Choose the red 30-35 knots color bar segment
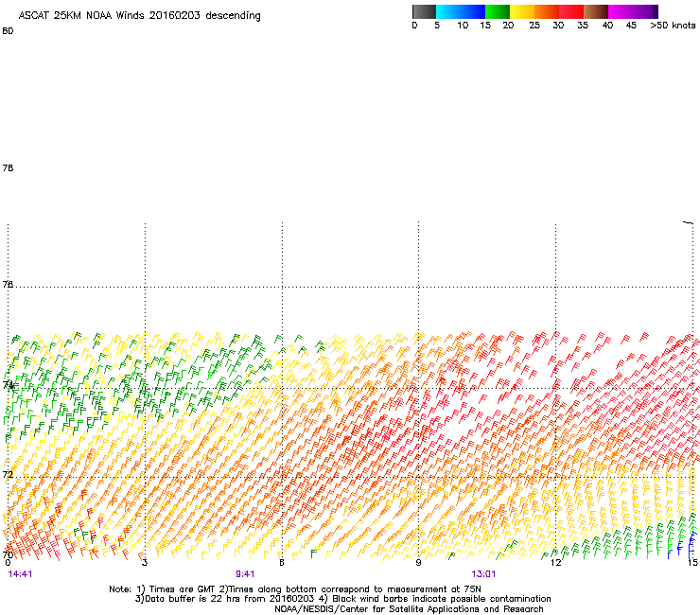 [571, 11]
